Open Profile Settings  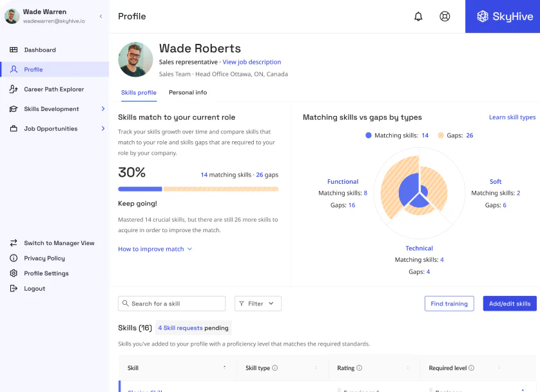(46, 273)
